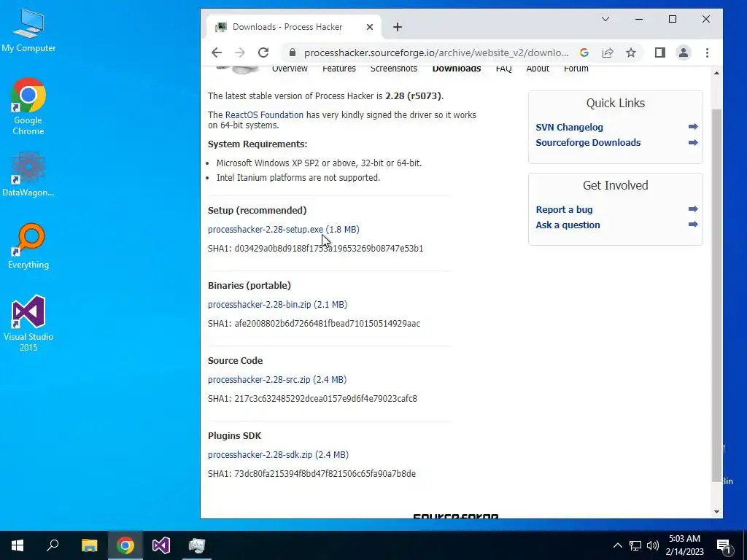This screenshot has width=747, height=560.
Task: Follow the ReactOS Foundation link
Action: click(264, 114)
